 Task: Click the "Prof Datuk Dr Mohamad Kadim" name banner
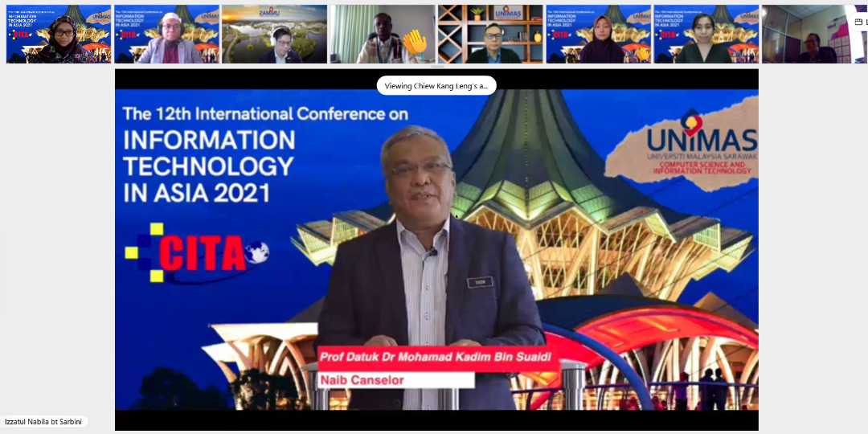pos(438,357)
